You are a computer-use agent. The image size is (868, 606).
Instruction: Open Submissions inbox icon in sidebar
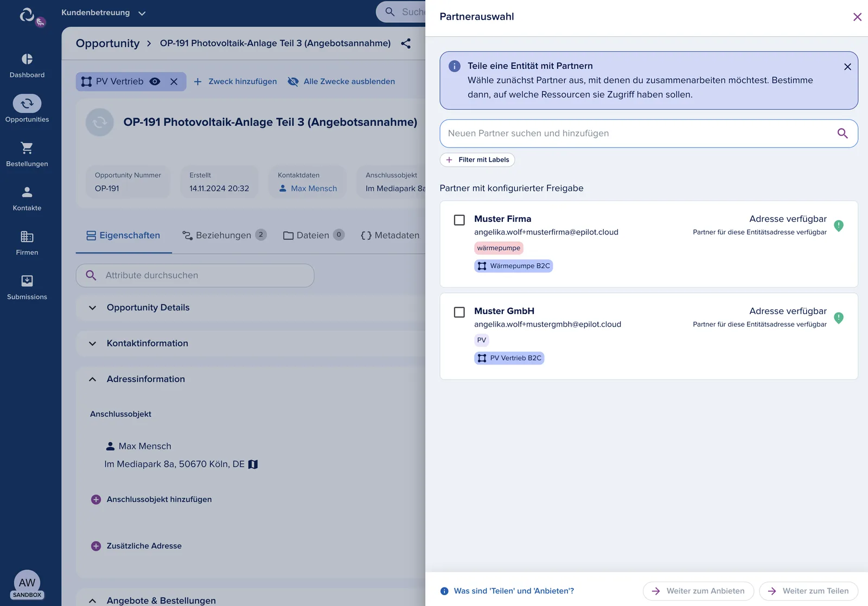tap(27, 280)
